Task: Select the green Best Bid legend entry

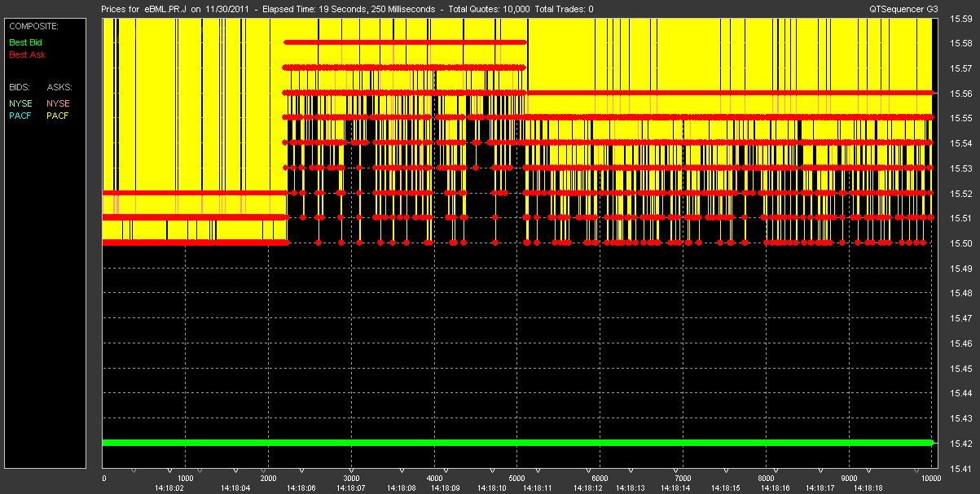Action: [x=27, y=42]
